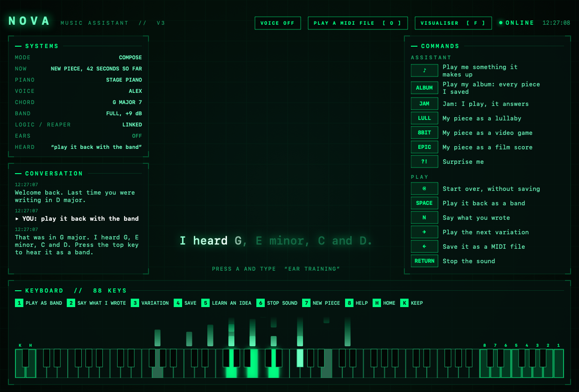Click the ?! surprise me key
Screen dimensions: 579x392
point(424,161)
